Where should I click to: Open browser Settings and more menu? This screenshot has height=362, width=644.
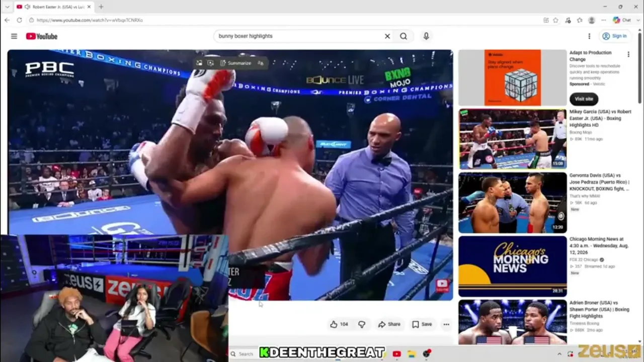tap(603, 20)
